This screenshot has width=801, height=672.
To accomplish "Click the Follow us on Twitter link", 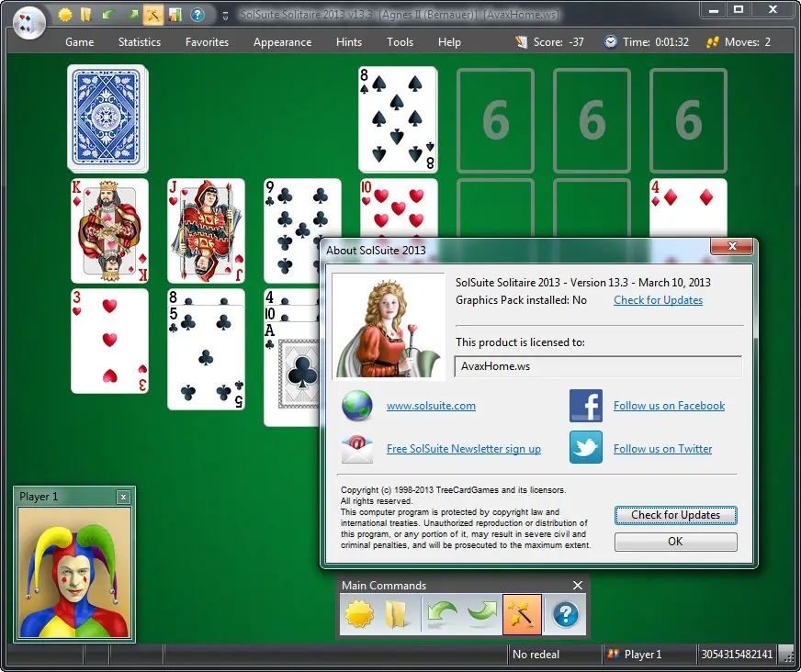I will pyautogui.click(x=662, y=448).
